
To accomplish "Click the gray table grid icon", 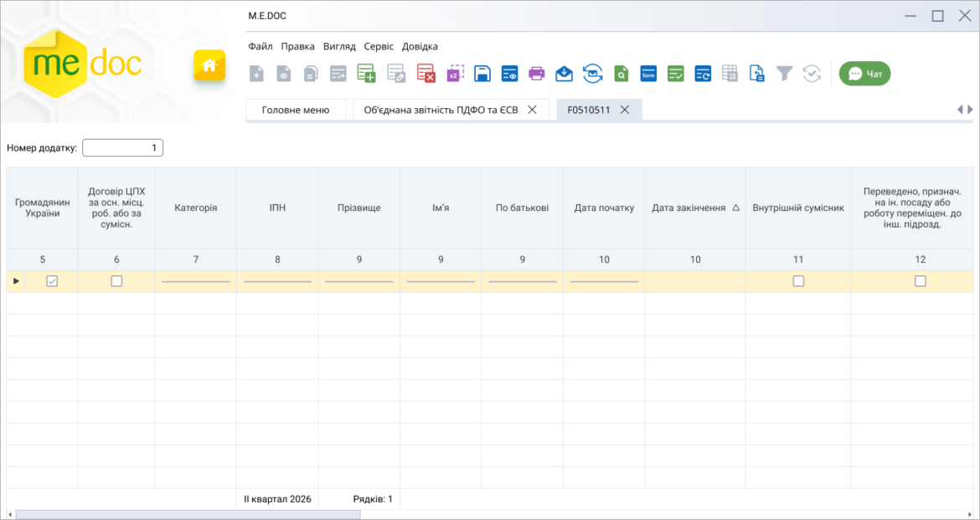I will [x=730, y=74].
